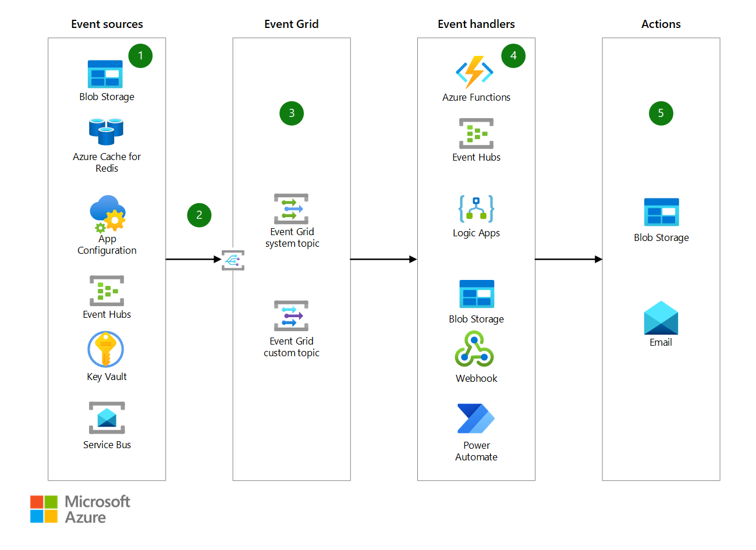The height and width of the screenshot is (550, 756).
Task: Click the green circle numbered 5
Action: point(661,113)
